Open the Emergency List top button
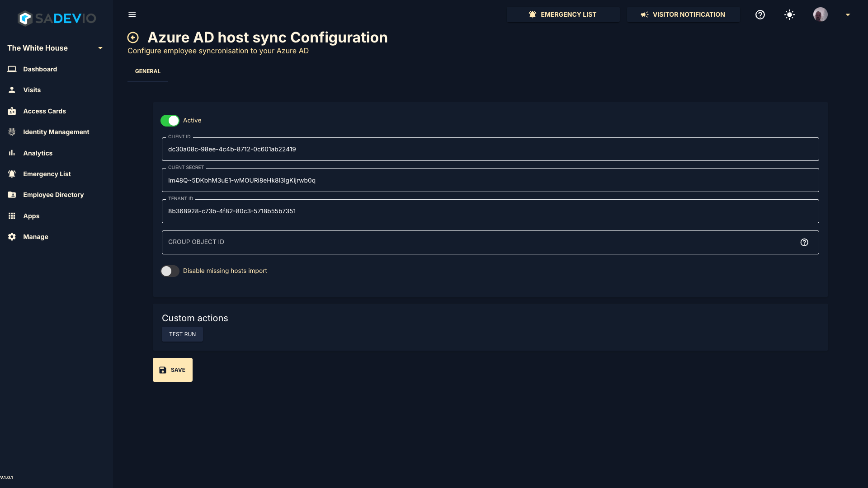The height and width of the screenshot is (488, 868). click(x=563, y=15)
